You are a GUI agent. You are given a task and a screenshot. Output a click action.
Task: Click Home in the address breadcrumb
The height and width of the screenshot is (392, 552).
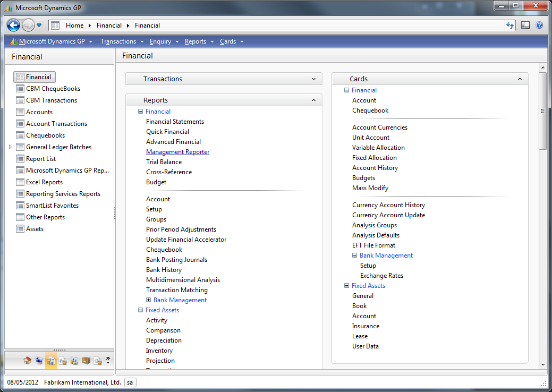[74, 25]
